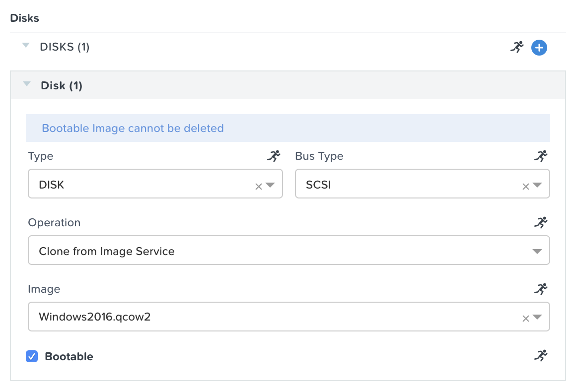Screen dimensions: 575x392
Task: Open the Bus Type dropdown arrow
Action: pyautogui.click(x=537, y=185)
